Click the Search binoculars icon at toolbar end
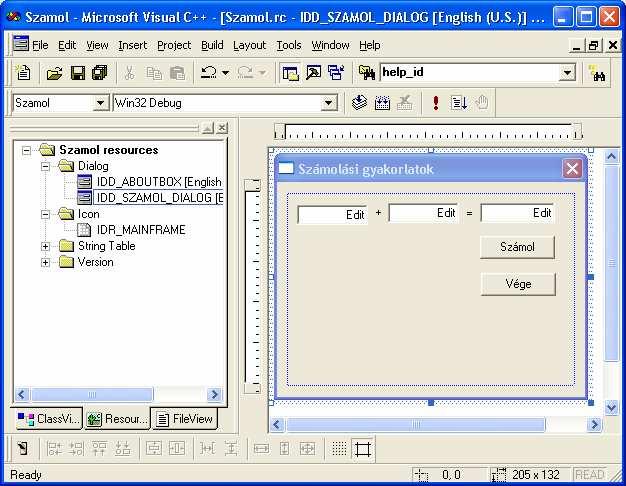The width and height of the screenshot is (626, 486). tap(597, 73)
